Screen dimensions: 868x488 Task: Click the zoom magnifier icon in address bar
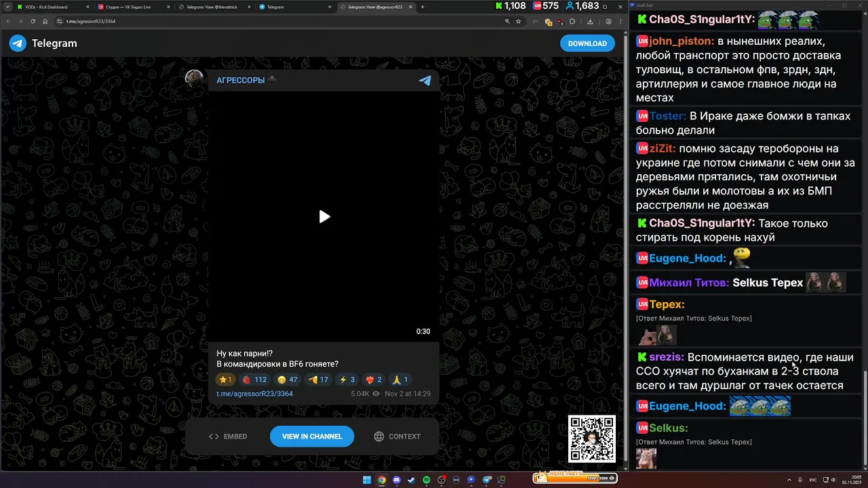(507, 21)
